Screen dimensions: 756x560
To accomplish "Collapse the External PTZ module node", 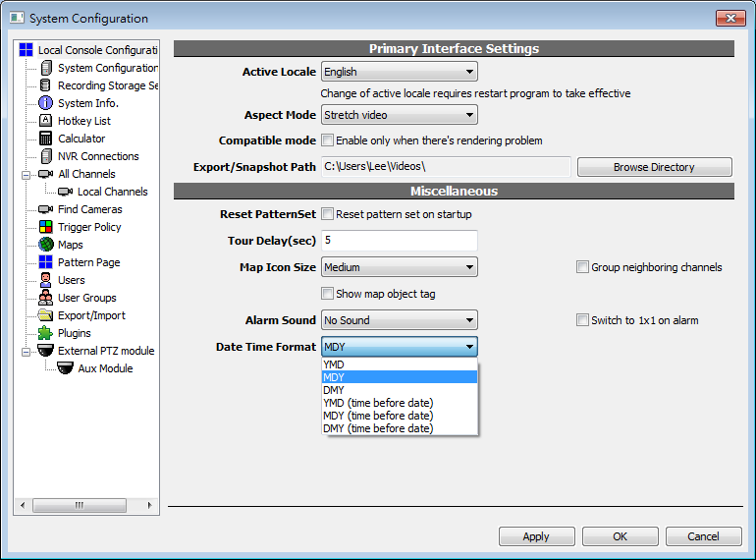I will click(x=27, y=352).
